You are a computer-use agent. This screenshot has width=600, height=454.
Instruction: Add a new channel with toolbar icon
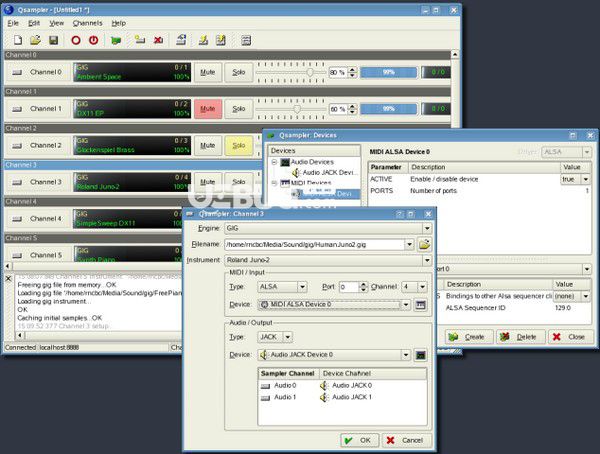(x=140, y=40)
